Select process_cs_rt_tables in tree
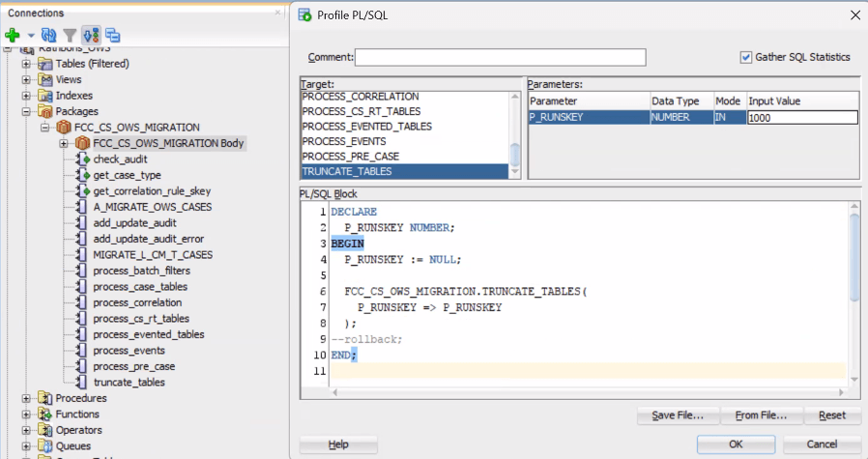The width and height of the screenshot is (868, 459). (141, 319)
